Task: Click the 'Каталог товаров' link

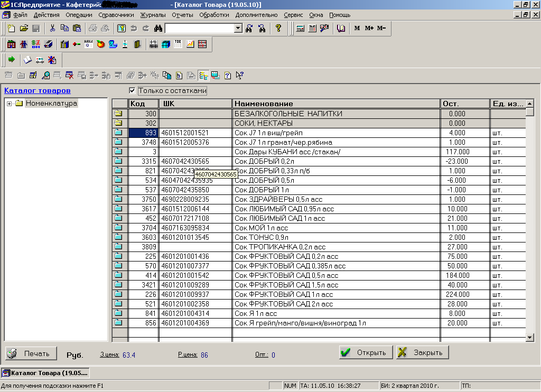Action: point(38,91)
